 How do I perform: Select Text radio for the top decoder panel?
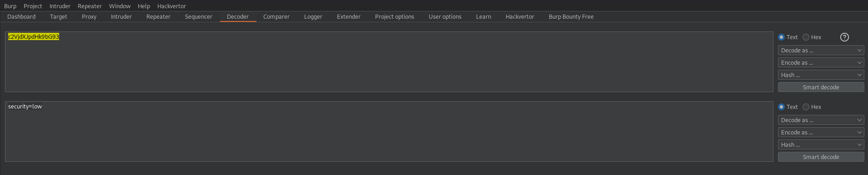click(788, 37)
